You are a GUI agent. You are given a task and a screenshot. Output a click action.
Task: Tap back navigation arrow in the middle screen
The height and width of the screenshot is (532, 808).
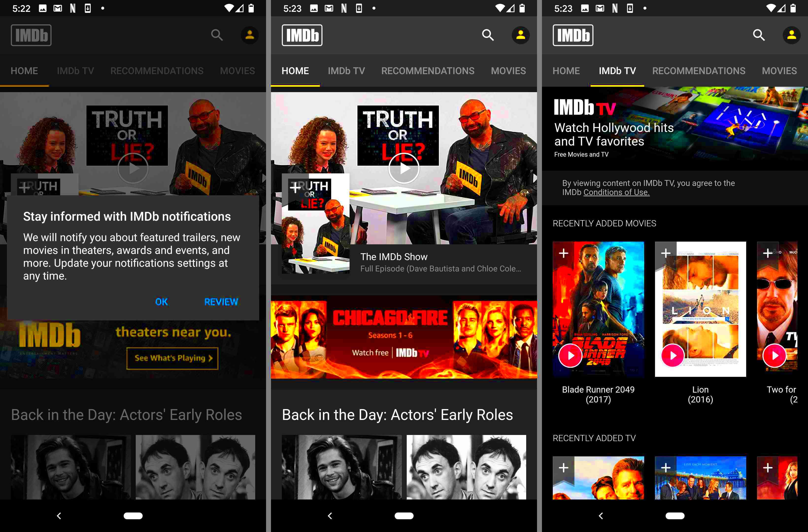pos(330,516)
